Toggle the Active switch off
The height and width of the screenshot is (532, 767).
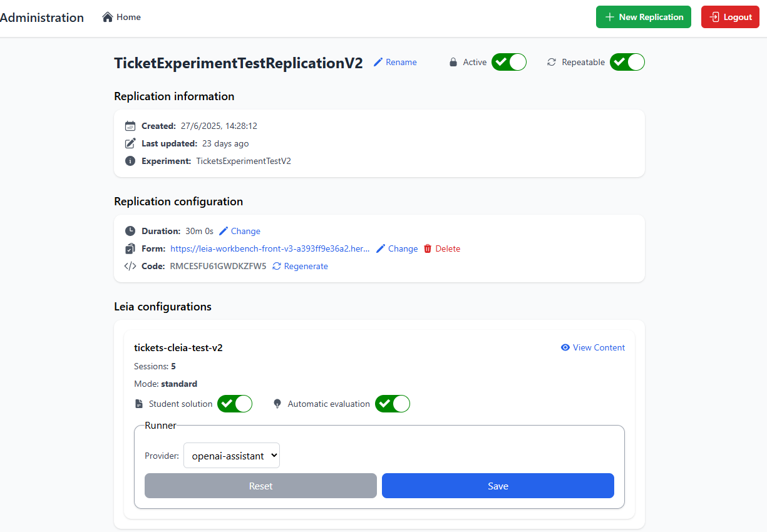click(509, 62)
